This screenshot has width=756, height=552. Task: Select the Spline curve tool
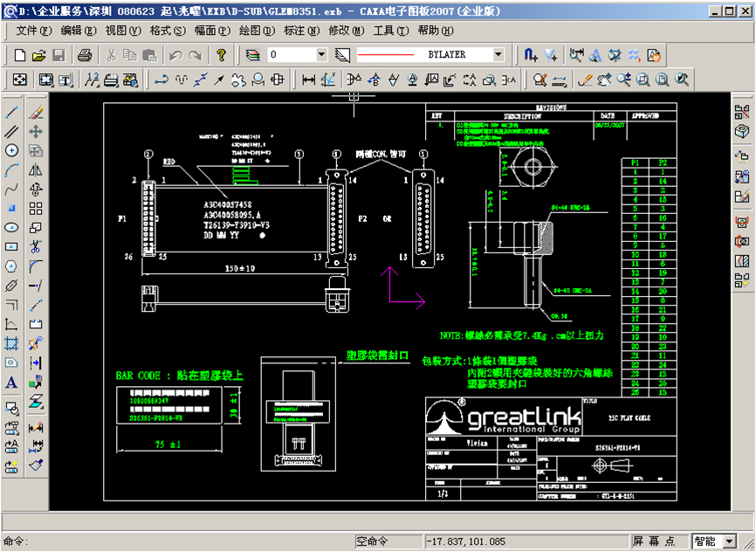[11, 190]
